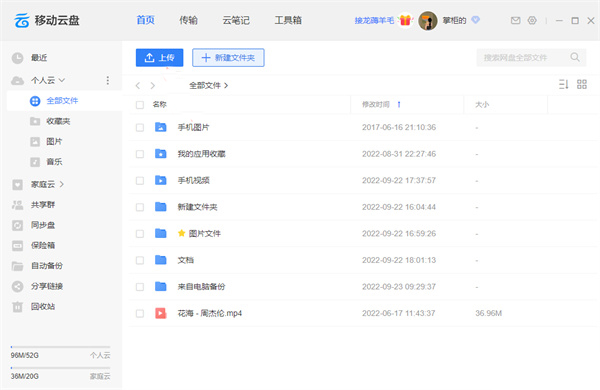Open 个人云 three-dot more menu
The image size is (600, 390).
pos(108,80)
